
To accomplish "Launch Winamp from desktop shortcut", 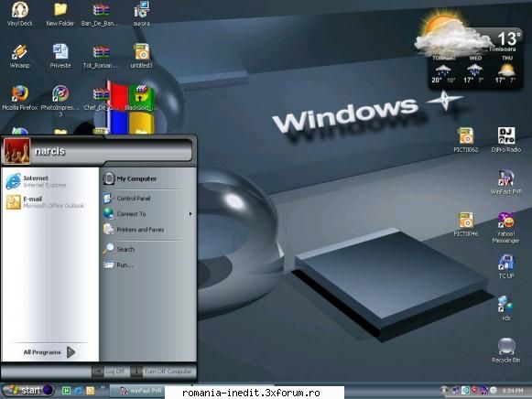I will pos(19,56).
